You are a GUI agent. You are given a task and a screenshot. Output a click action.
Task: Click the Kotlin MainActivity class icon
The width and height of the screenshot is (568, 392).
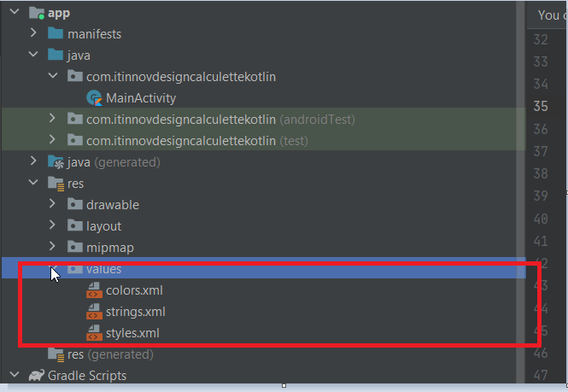[x=94, y=98]
